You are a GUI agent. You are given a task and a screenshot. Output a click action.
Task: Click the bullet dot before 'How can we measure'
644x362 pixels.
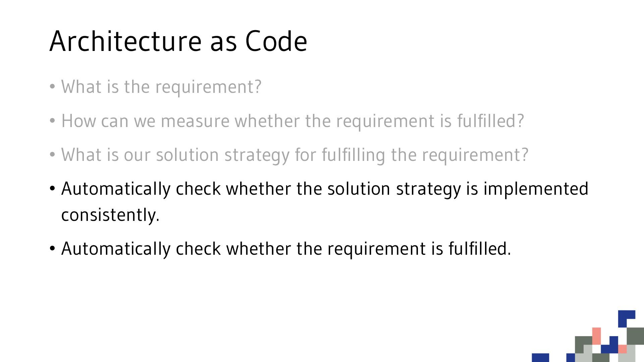pyautogui.click(x=52, y=121)
